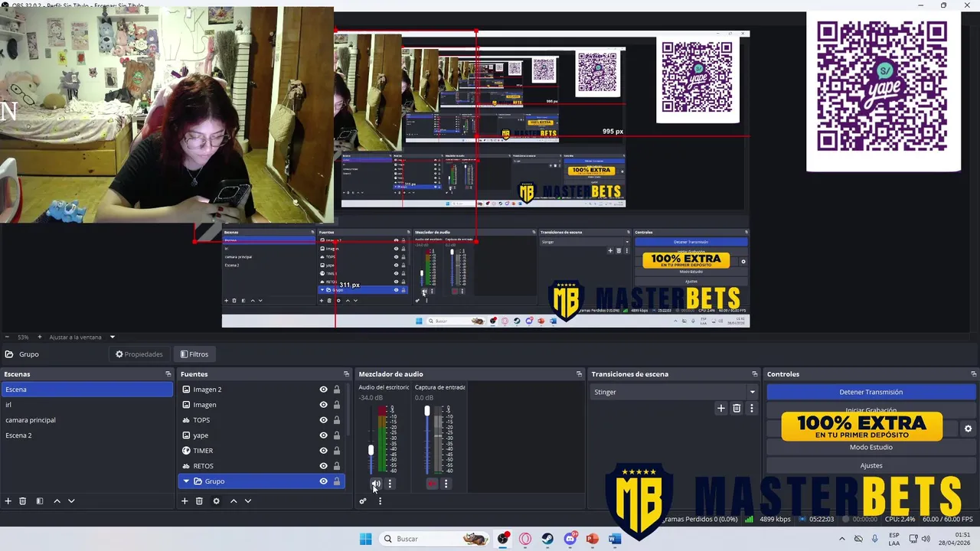This screenshot has height=551, width=980.
Task: Zoom out the preview with minus icon
Action: pyautogui.click(x=7, y=337)
